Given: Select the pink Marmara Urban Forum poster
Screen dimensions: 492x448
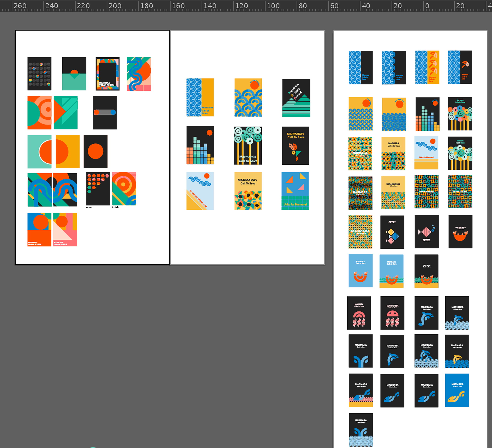Looking at the screenshot, I should click(65, 230).
